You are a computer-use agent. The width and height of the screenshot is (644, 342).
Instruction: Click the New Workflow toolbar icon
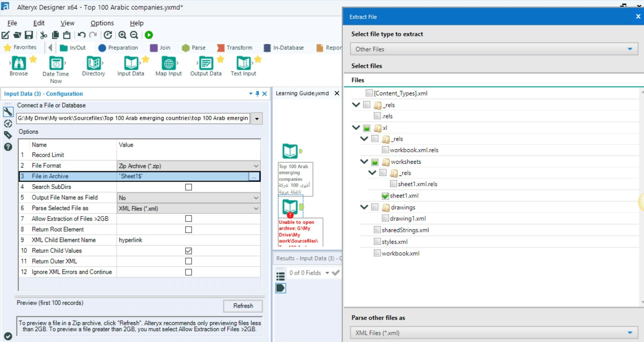[x=5, y=35]
